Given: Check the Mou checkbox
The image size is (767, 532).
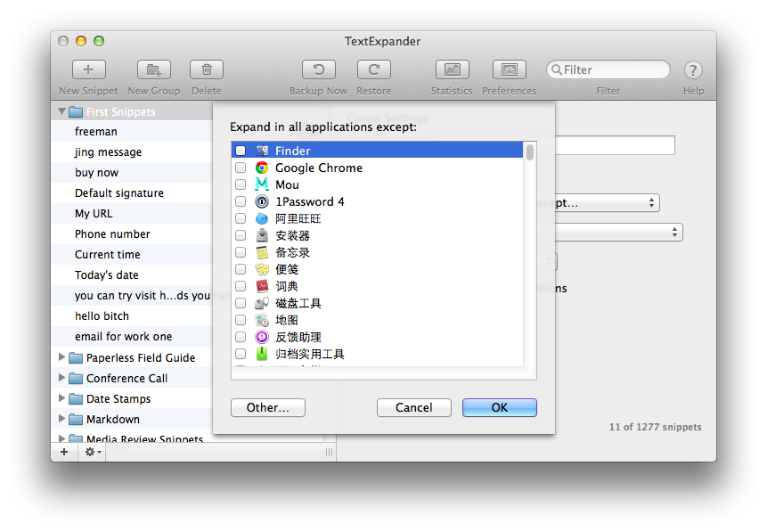Looking at the screenshot, I should pyautogui.click(x=241, y=184).
